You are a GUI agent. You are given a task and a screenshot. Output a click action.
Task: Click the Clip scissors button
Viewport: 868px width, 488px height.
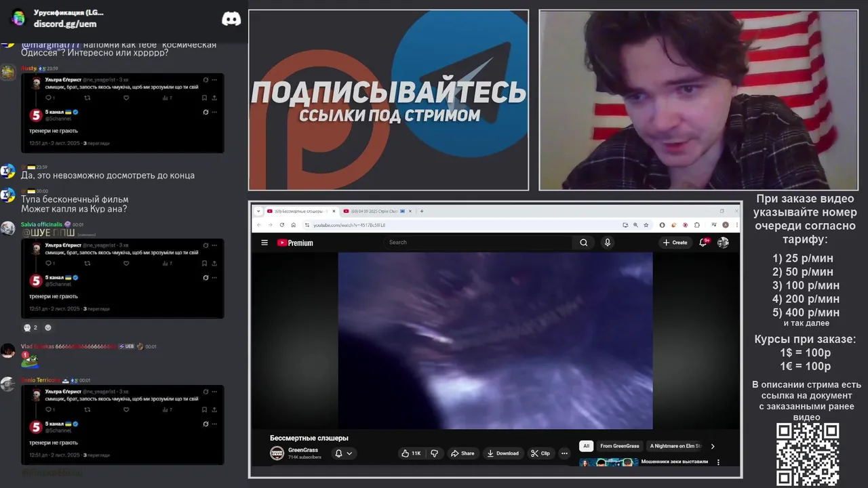click(540, 453)
